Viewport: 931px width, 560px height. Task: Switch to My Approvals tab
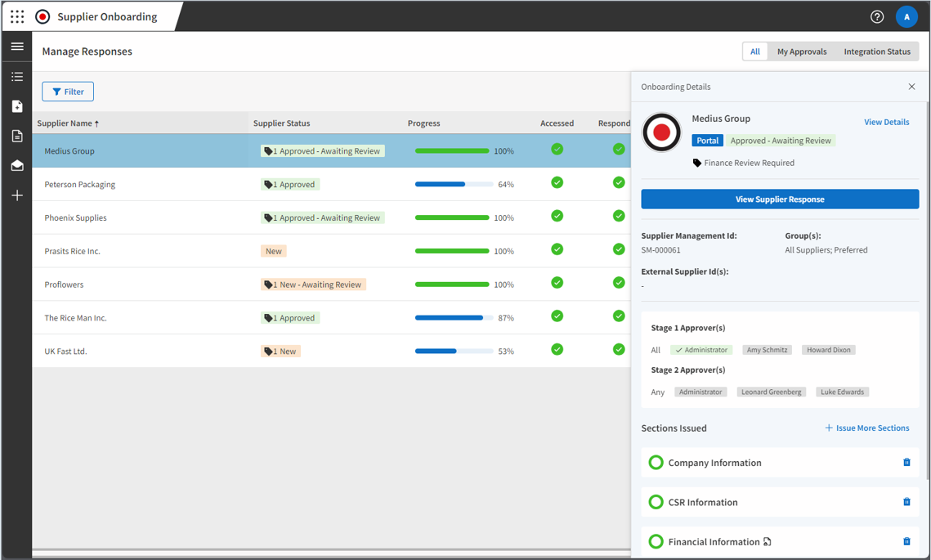801,52
